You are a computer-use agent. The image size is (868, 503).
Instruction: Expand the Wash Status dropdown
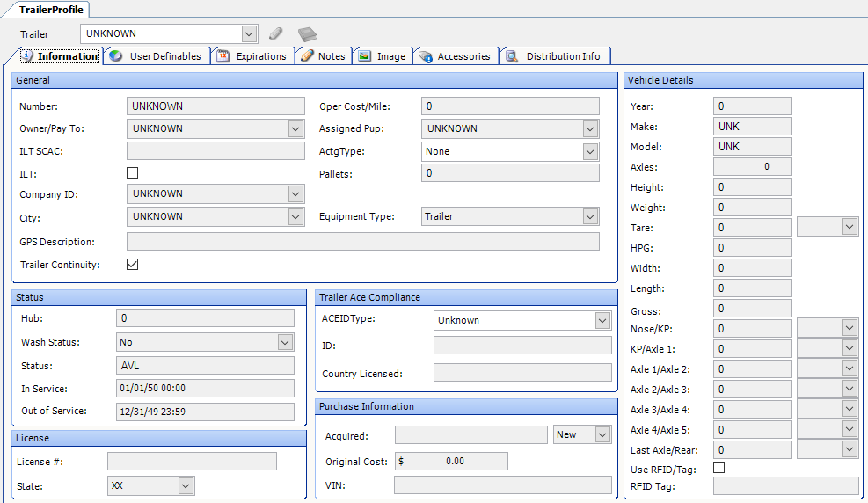pyautogui.click(x=285, y=342)
